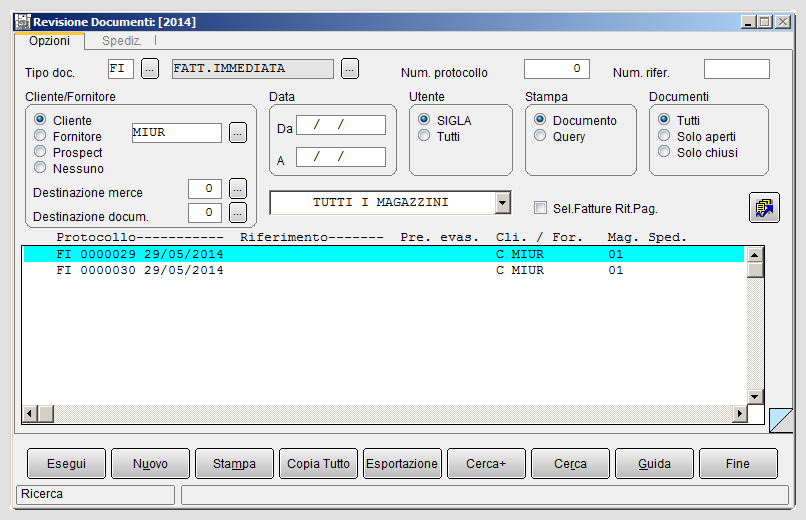806x520 pixels.
Task: Click the Stampa button
Action: [234, 463]
